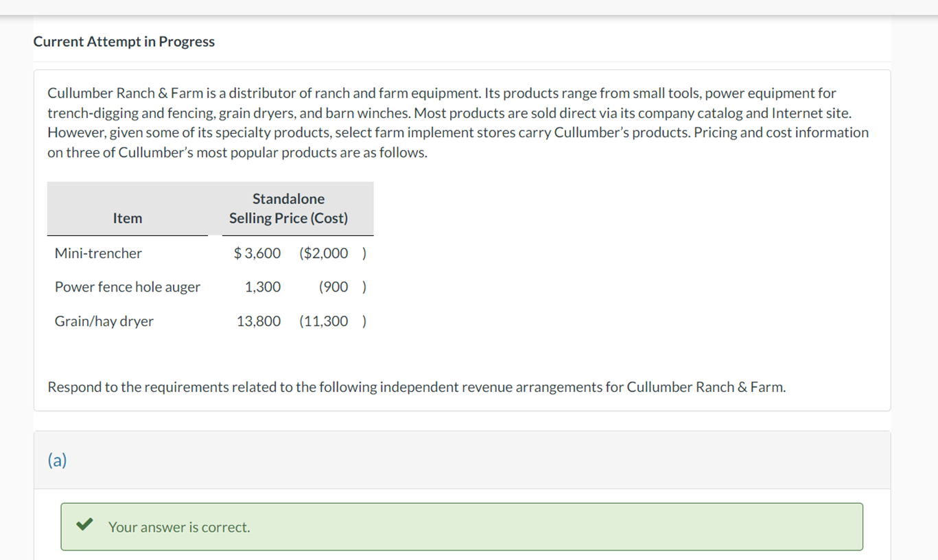Select the Power fence hole auger label
The width and height of the screenshot is (938, 560).
[128, 287]
